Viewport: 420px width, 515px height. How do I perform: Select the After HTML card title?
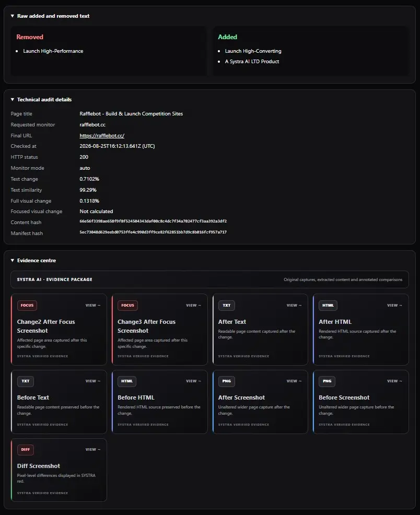pyautogui.click(x=335, y=322)
